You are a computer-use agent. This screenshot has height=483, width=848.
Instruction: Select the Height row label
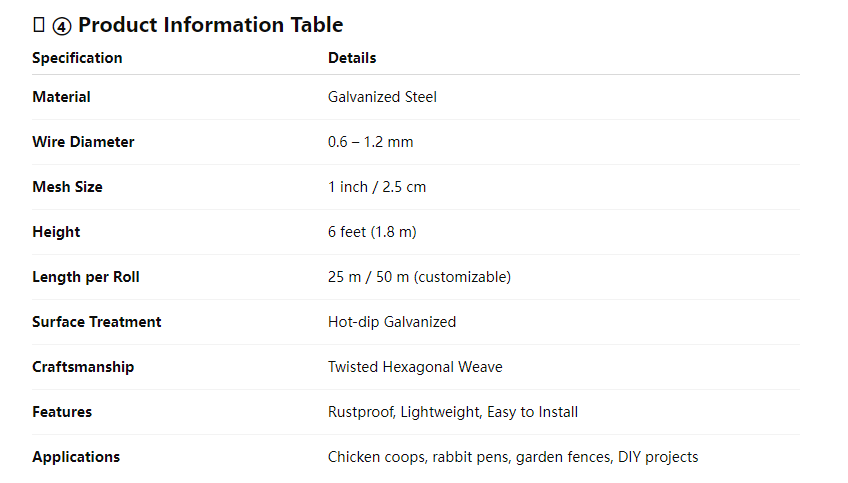tap(56, 232)
